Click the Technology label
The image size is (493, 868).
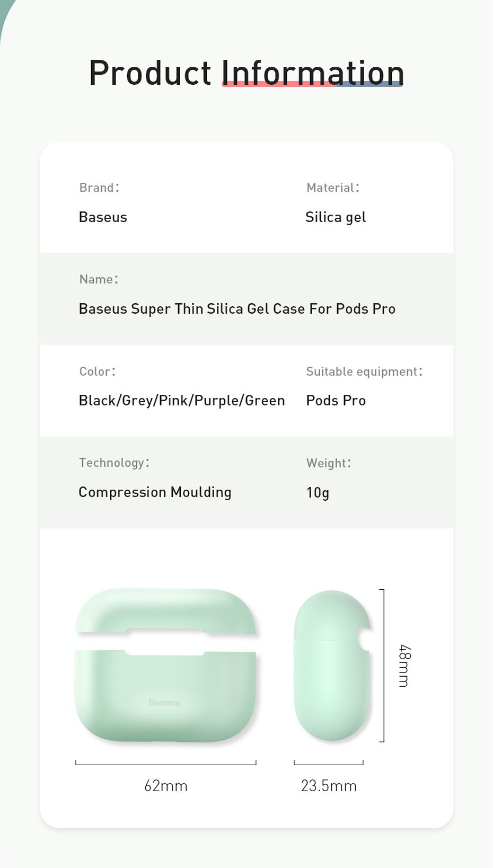(x=114, y=463)
